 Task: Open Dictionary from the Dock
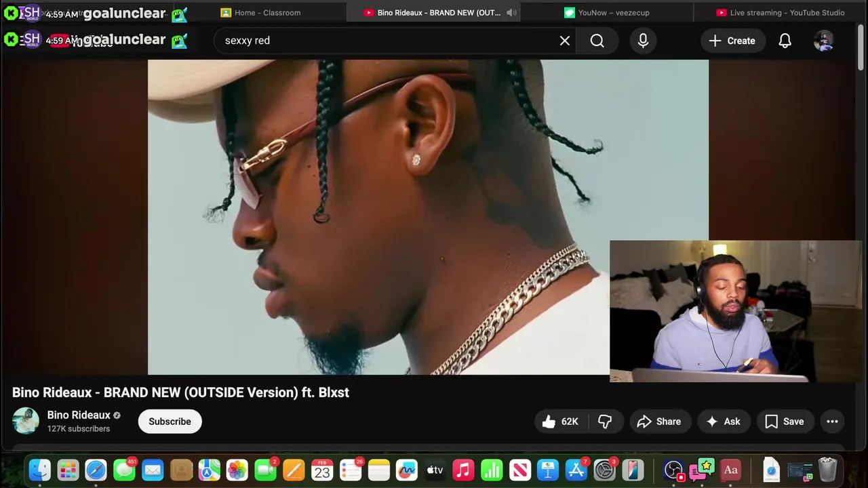[730, 470]
